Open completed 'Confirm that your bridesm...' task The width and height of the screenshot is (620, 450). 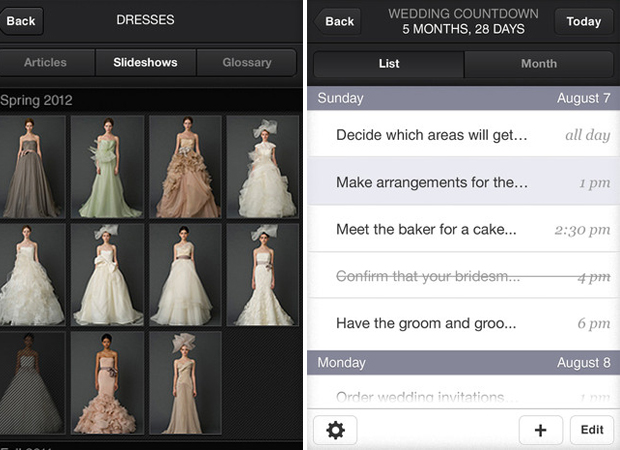463,276
